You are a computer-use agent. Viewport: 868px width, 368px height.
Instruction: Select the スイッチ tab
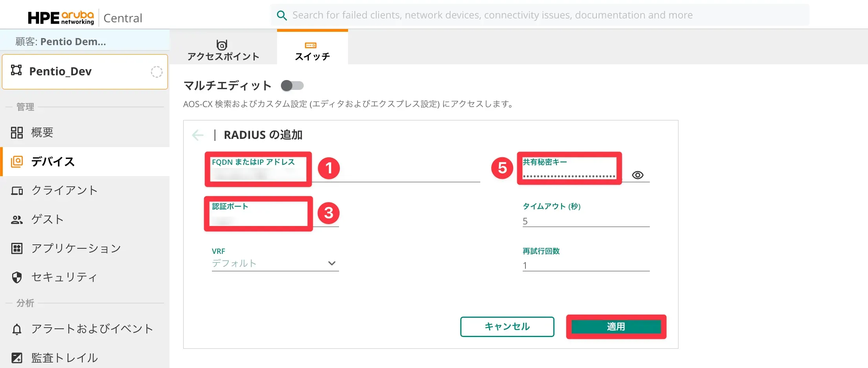(x=312, y=50)
